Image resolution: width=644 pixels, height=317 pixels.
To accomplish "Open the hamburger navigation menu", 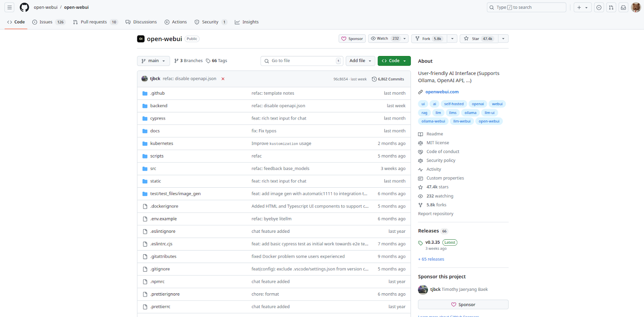I will [10, 7].
